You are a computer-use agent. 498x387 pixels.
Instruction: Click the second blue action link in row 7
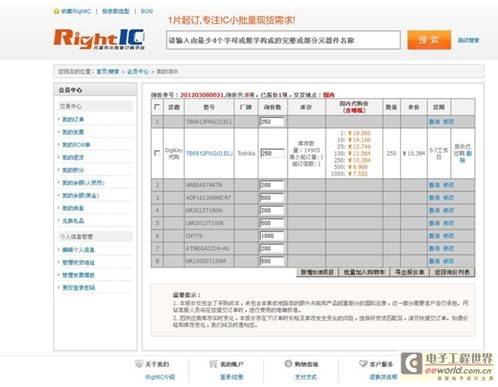click(448, 248)
